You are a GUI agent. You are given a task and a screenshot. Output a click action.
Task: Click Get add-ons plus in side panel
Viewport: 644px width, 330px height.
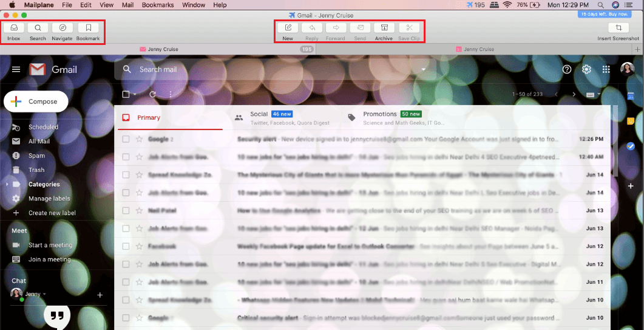pyautogui.click(x=631, y=187)
